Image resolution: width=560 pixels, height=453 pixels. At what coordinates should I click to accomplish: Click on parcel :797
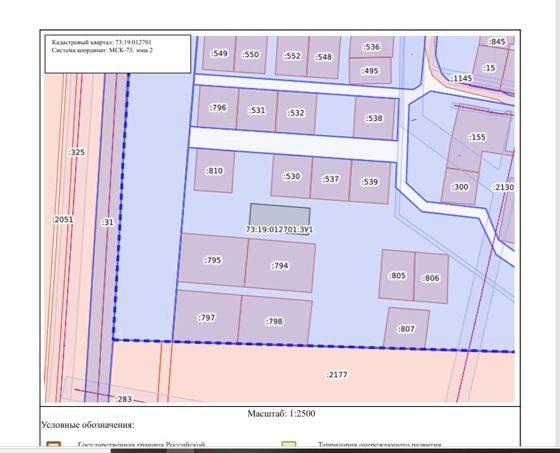(206, 317)
